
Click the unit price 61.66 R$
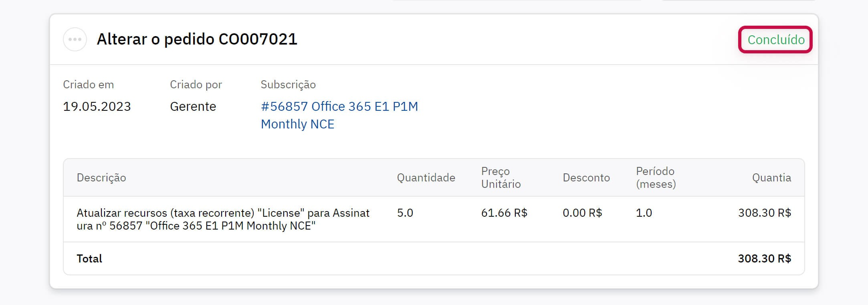coord(504,213)
